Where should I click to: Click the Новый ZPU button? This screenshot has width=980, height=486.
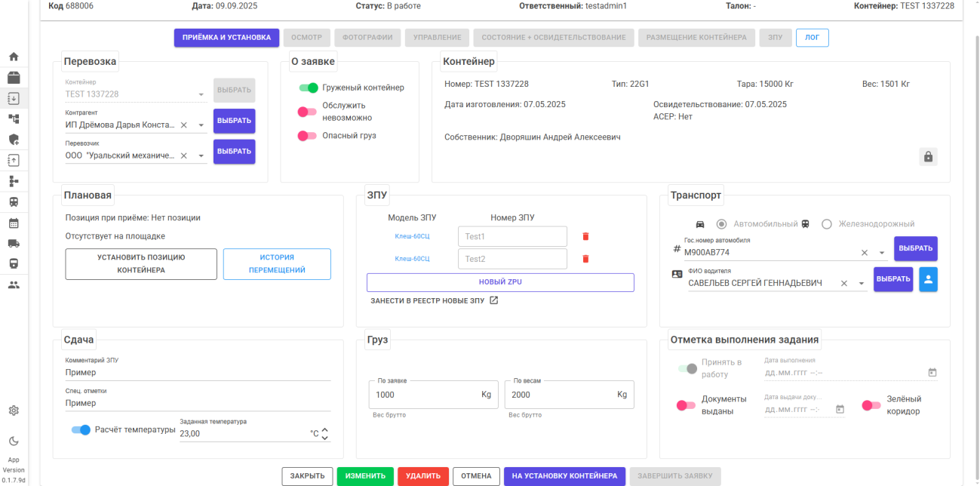[x=500, y=282]
